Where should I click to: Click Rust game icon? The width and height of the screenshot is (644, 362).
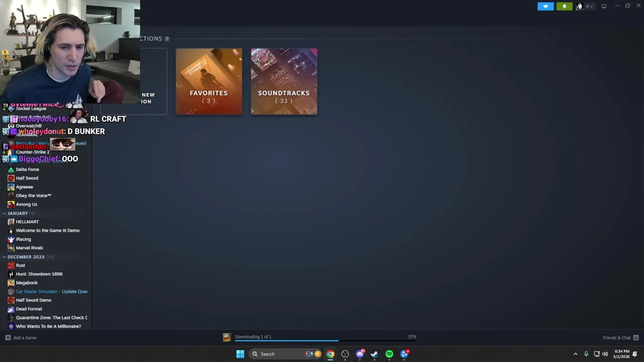click(11, 265)
